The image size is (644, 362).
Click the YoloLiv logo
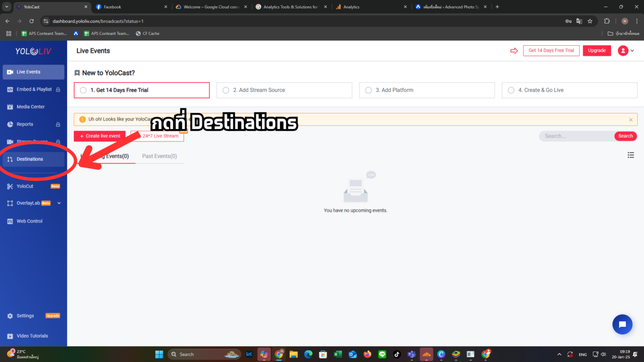(x=33, y=51)
